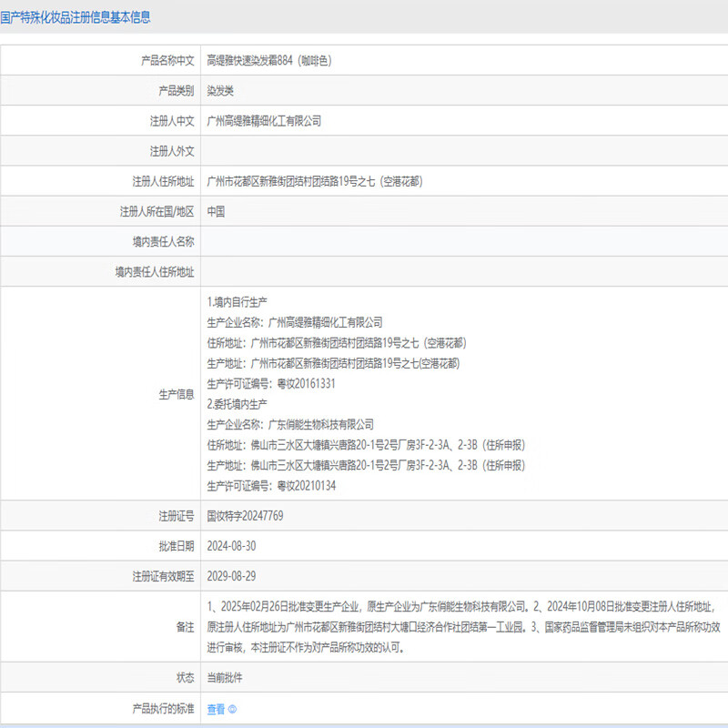Click the approval date 2024-08-30

coord(232,545)
